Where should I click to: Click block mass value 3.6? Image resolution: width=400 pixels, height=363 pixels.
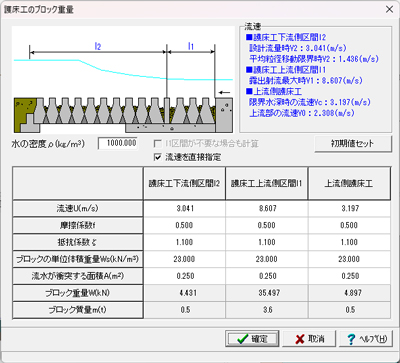tap(267, 310)
